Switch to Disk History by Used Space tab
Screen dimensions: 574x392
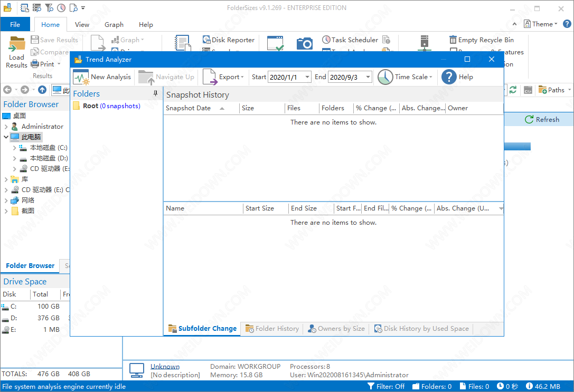point(422,329)
